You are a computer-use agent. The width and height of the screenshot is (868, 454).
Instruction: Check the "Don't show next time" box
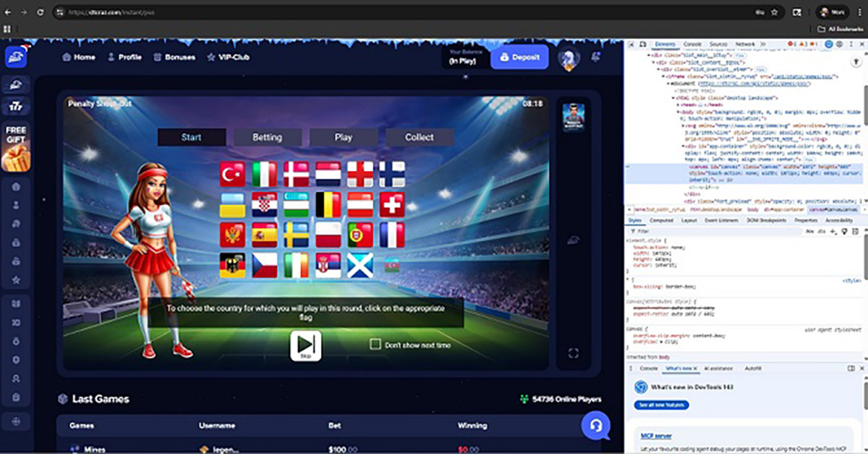(x=375, y=345)
